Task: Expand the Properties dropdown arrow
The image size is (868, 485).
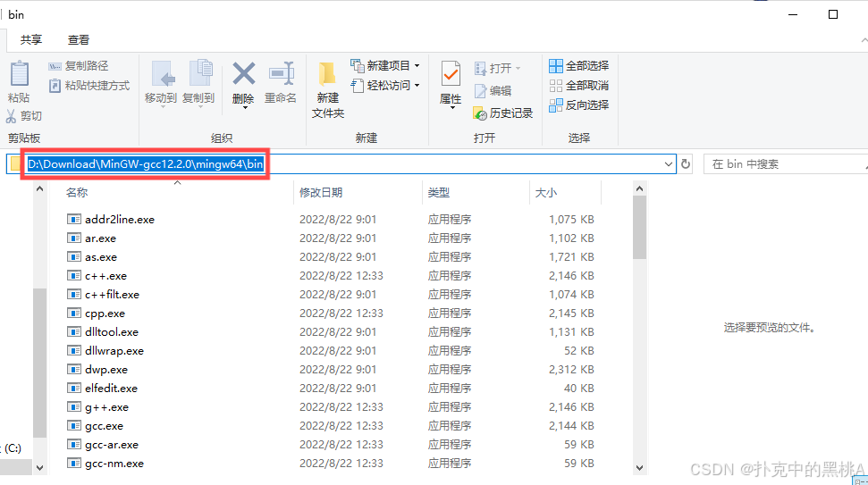Action: point(451,108)
